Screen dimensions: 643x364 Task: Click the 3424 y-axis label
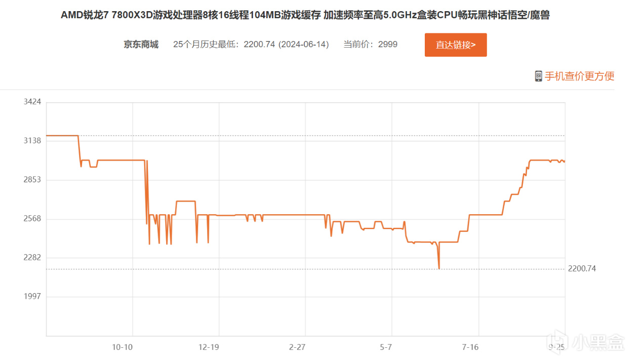tap(32, 102)
